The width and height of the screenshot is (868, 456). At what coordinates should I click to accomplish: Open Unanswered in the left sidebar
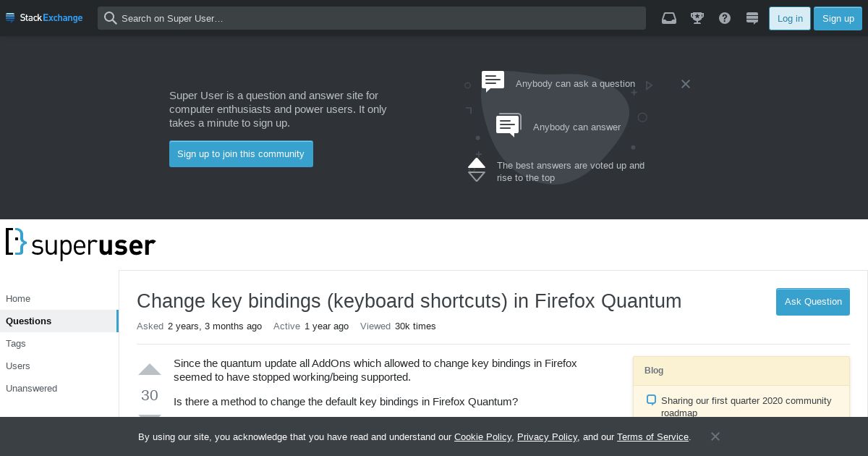coord(31,388)
